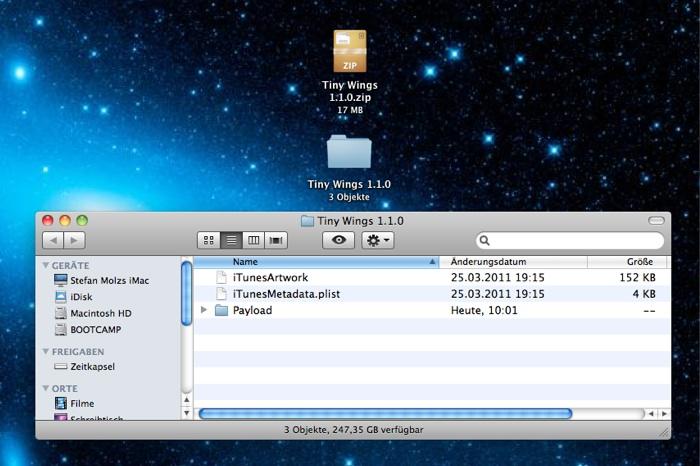Image resolution: width=700 pixels, height=466 pixels.
Task: Sort by the Name column header
Action: pos(316,262)
